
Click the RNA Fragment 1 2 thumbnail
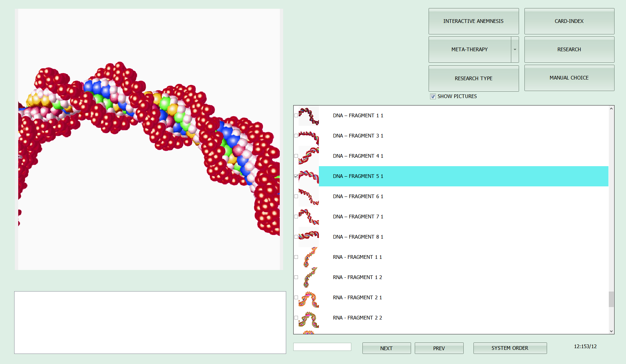point(308,277)
